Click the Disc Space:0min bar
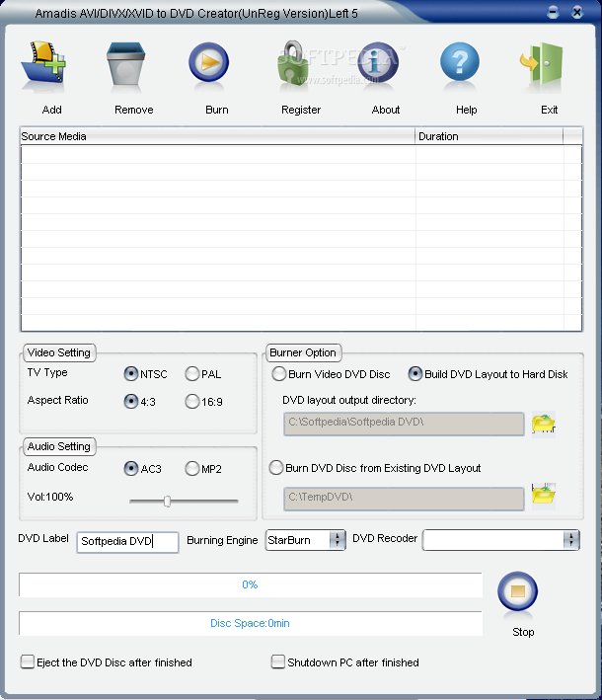 coord(251,623)
